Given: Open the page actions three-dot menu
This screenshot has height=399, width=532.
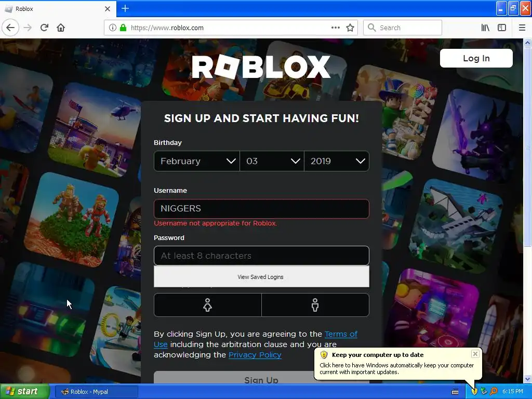Looking at the screenshot, I should [336, 28].
